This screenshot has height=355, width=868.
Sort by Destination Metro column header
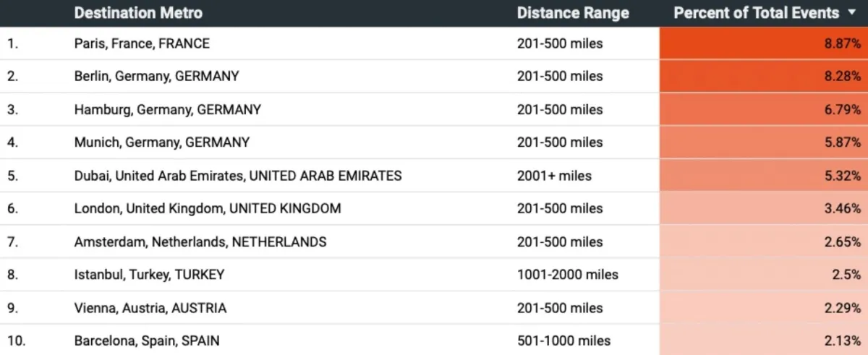pos(138,13)
